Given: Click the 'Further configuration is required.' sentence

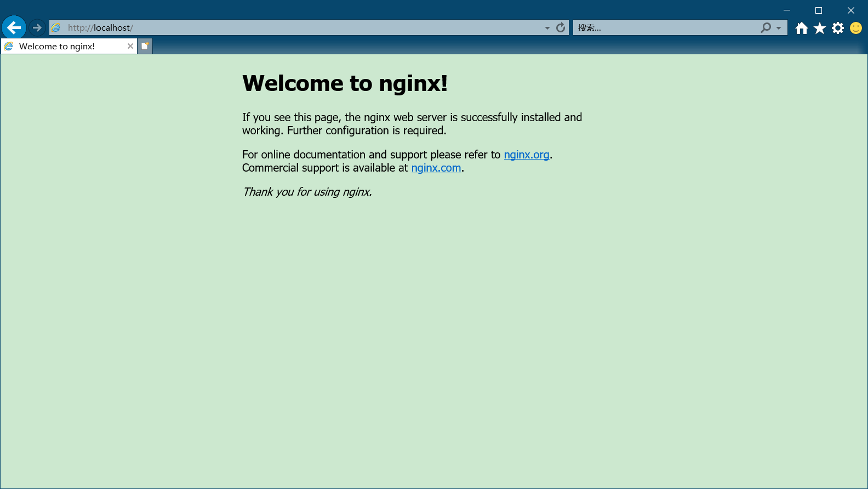Looking at the screenshot, I should (367, 130).
